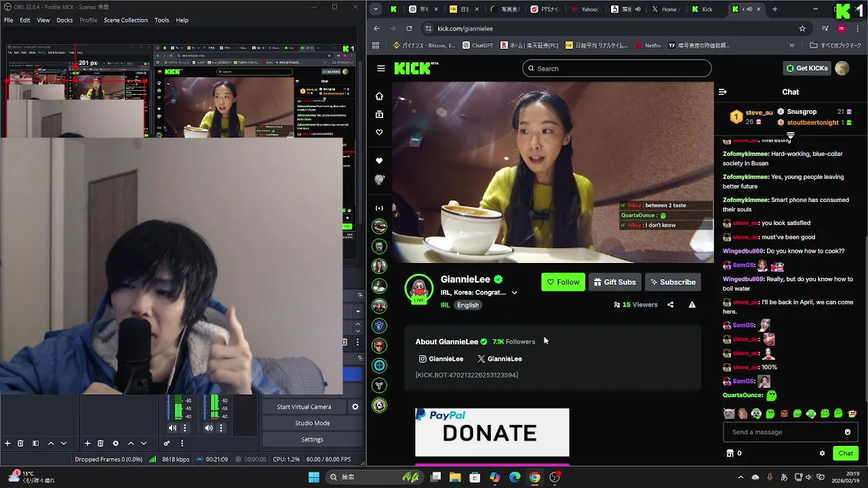Open second mixer channel options menu

pyautogui.click(x=221, y=428)
